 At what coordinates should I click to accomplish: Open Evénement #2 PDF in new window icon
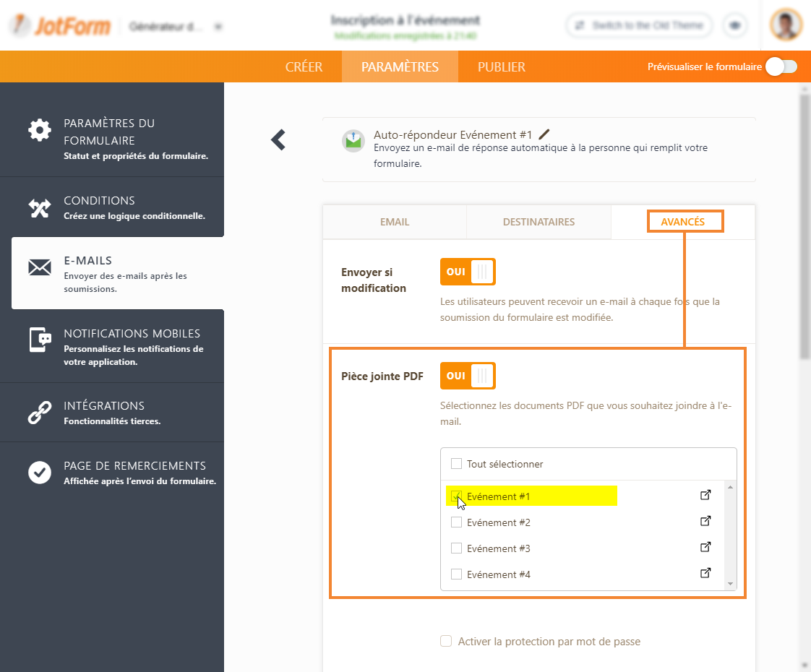click(705, 521)
